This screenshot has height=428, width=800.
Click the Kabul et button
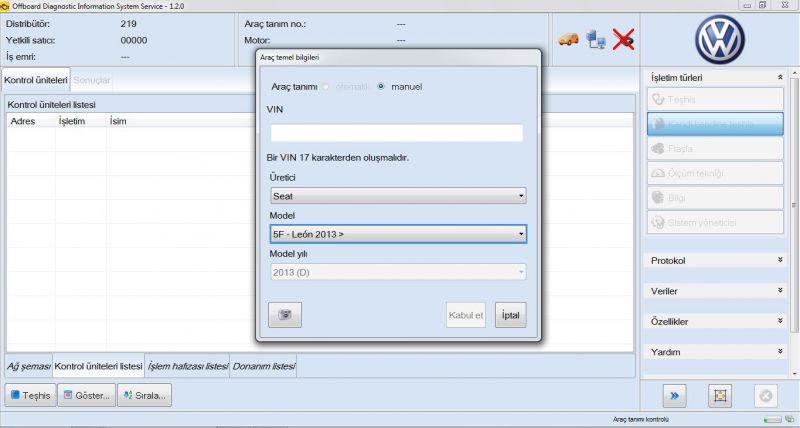tap(466, 315)
